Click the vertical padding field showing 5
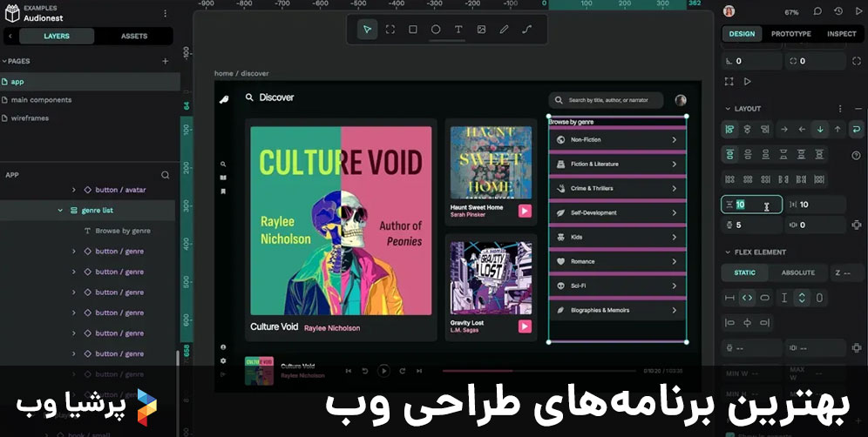The height and width of the screenshot is (437, 868). click(x=752, y=225)
